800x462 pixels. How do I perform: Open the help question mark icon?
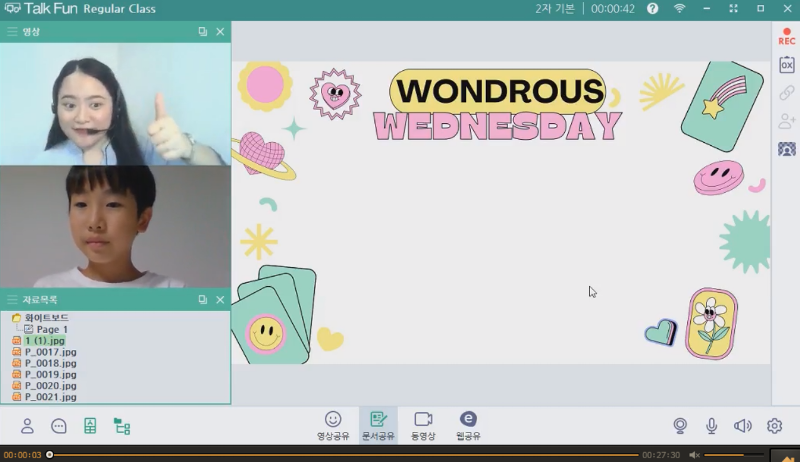click(x=653, y=8)
